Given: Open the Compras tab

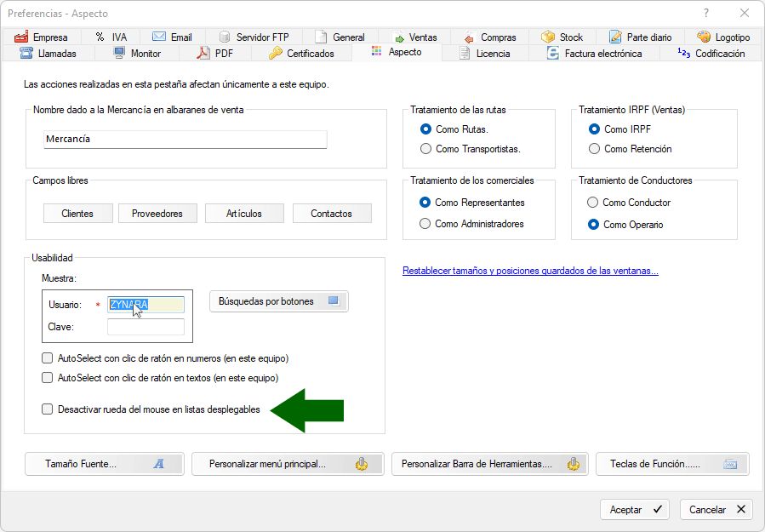Looking at the screenshot, I should click(490, 37).
